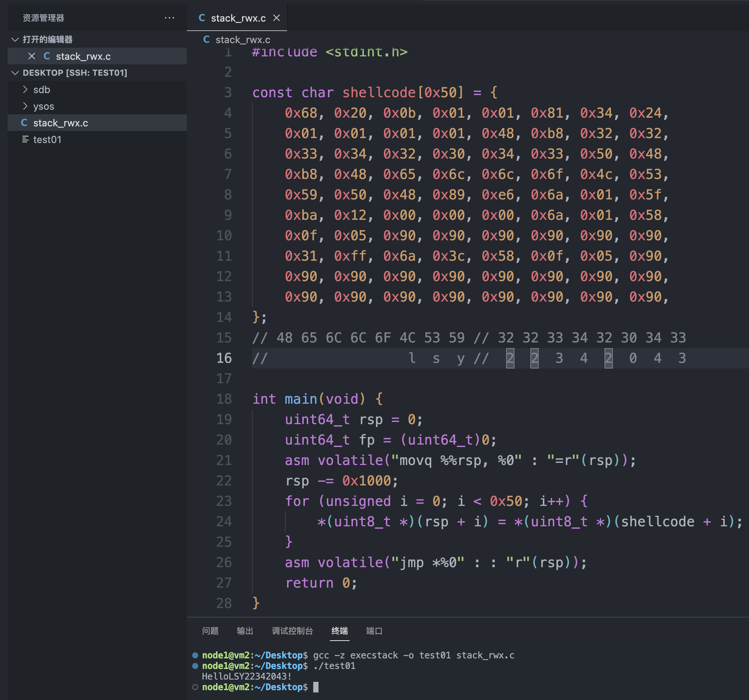749x700 pixels.
Task: Switch to the 输出 panel tab
Action: 245,631
